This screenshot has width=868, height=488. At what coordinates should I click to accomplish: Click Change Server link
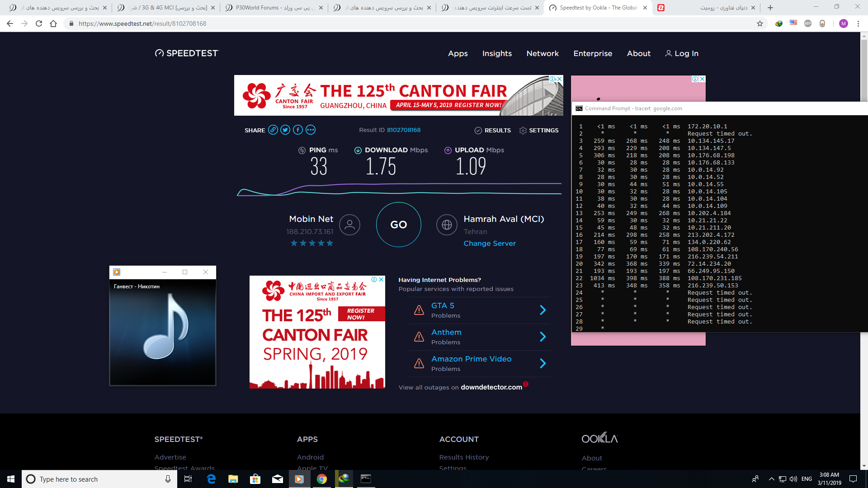(x=490, y=243)
